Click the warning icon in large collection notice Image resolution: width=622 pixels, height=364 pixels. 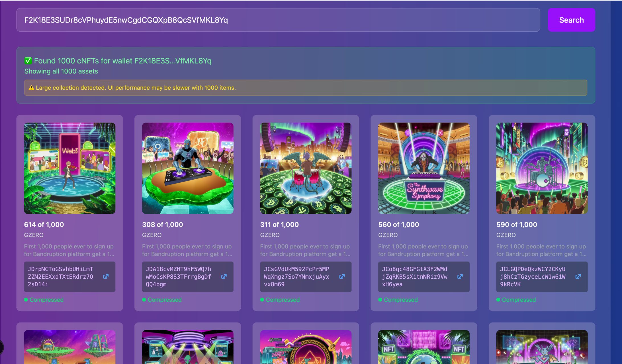pyautogui.click(x=31, y=88)
